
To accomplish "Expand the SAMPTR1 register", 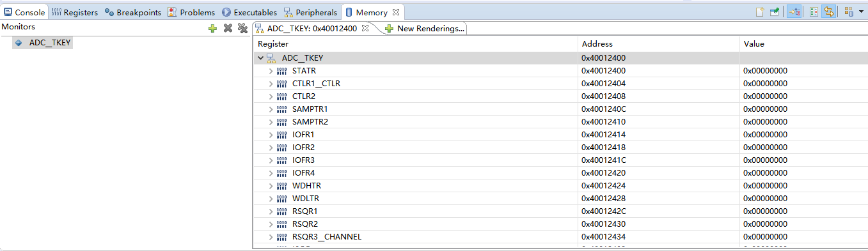I will coord(271,109).
